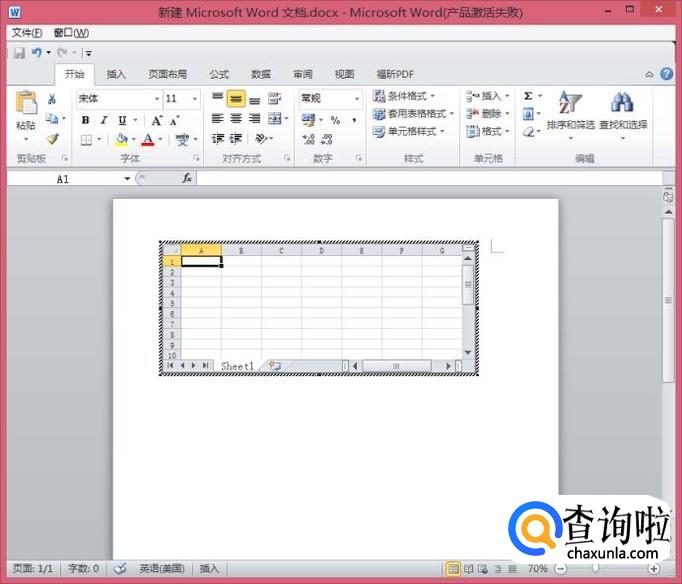Open the 窗口 menu
This screenshot has height=584, width=682.
71,33
